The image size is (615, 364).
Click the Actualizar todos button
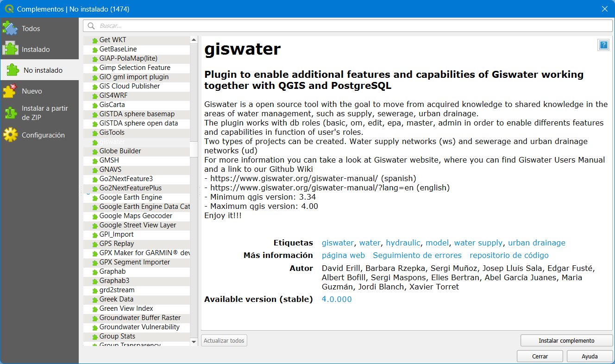tap(224, 340)
